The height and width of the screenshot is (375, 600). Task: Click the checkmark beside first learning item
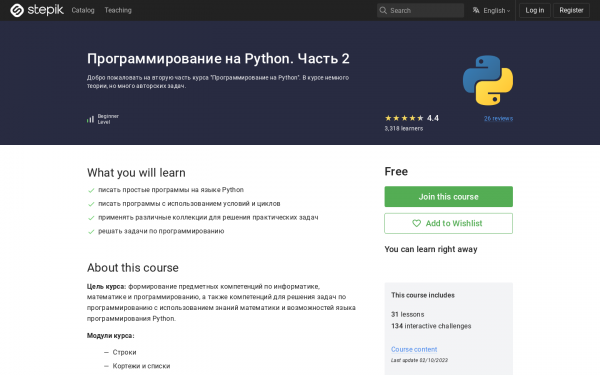pyautogui.click(x=91, y=190)
